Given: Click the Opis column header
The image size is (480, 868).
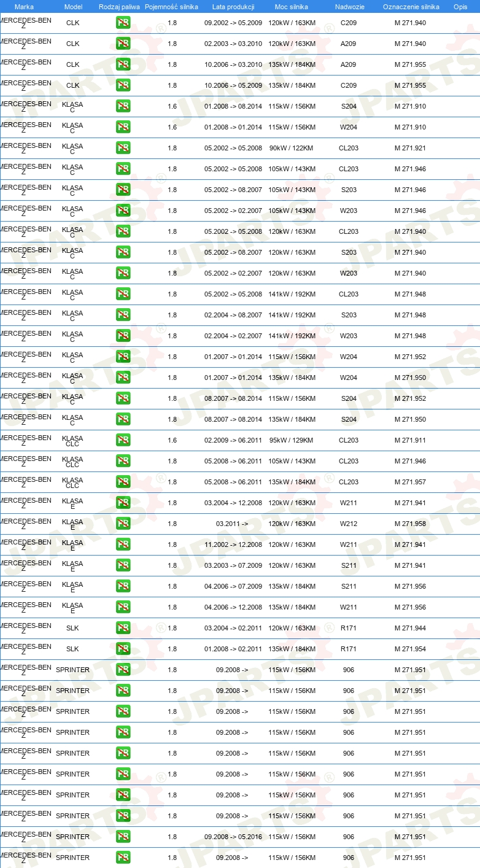Looking at the screenshot, I should point(460,7).
